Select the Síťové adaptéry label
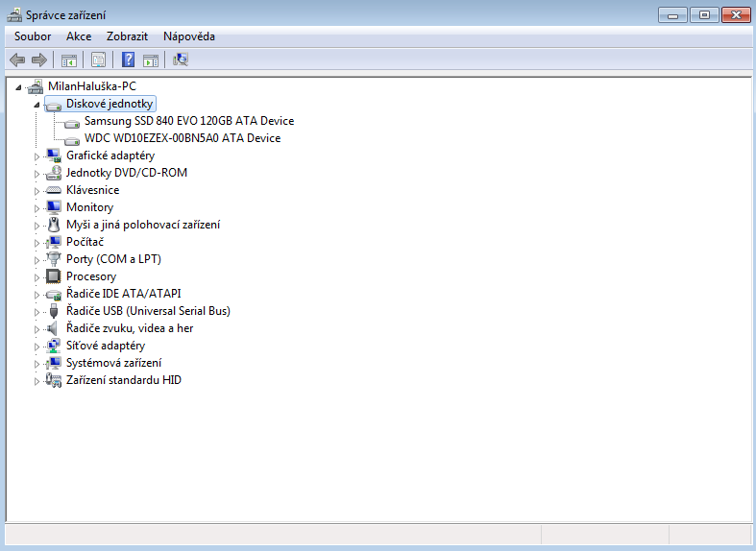The height and width of the screenshot is (551, 756). [106, 346]
